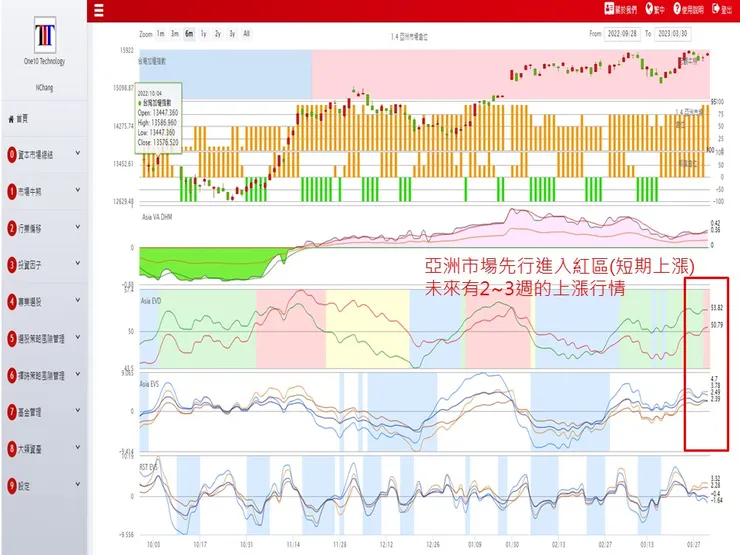Expand the chevron for item 7

pyautogui.click(x=78, y=411)
